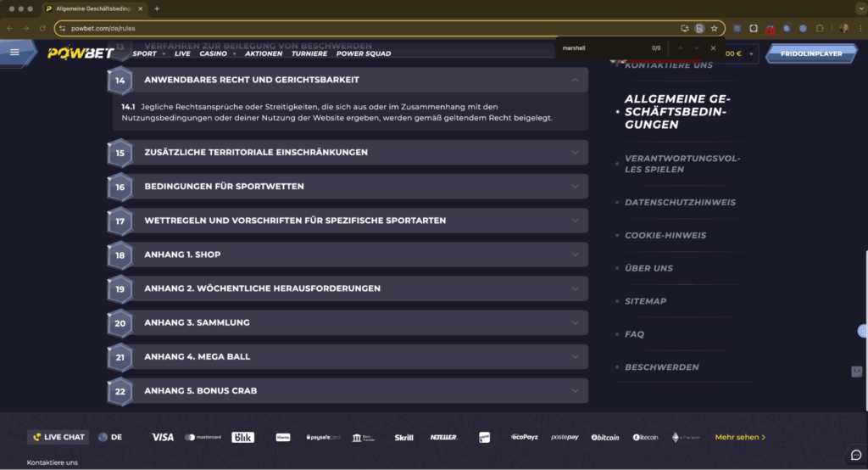Click the Visa payment logo
Viewport: 868px width, 470px height.
coord(163,438)
